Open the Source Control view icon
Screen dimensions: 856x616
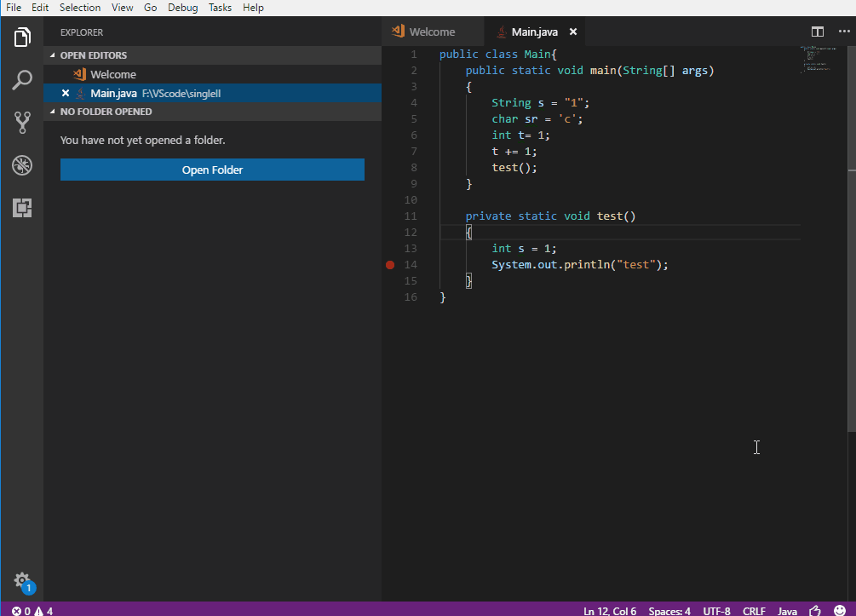pyautogui.click(x=22, y=123)
